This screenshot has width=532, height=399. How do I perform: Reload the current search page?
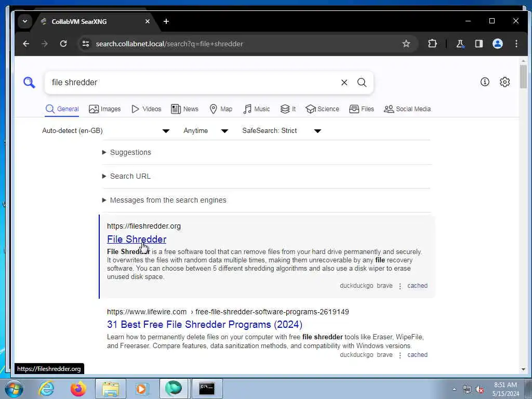coord(63,44)
